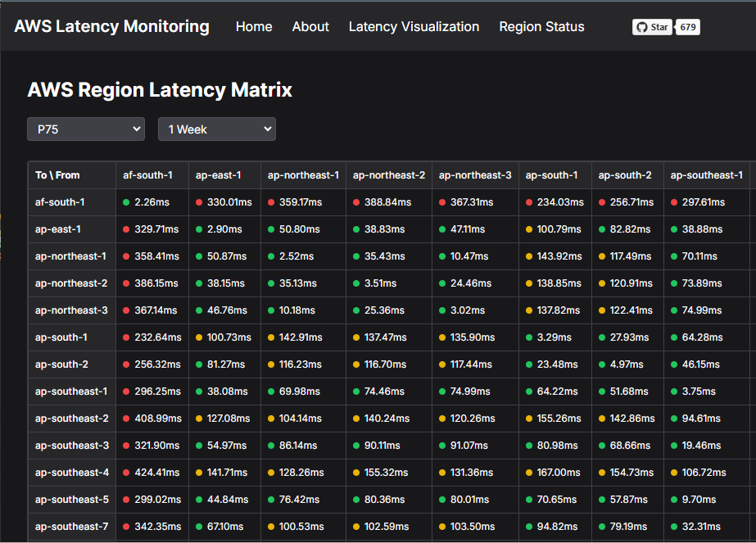Click the 32.31ms latency cell
This screenshot has width=756, height=543.
(x=706, y=526)
